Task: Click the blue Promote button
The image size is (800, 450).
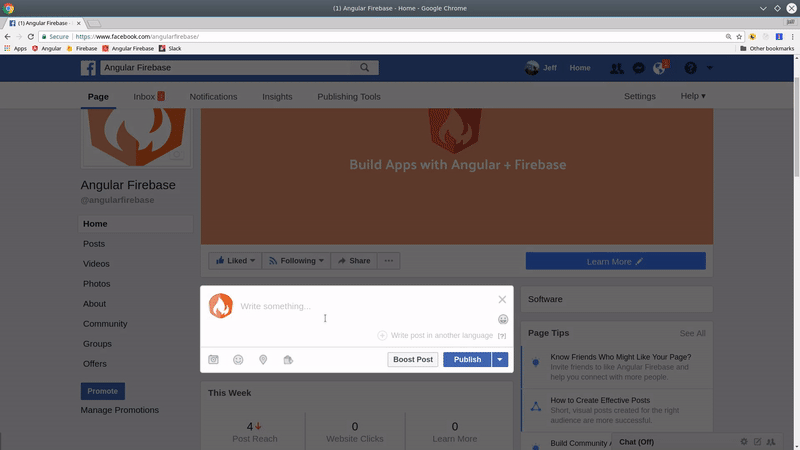Action: [102, 391]
